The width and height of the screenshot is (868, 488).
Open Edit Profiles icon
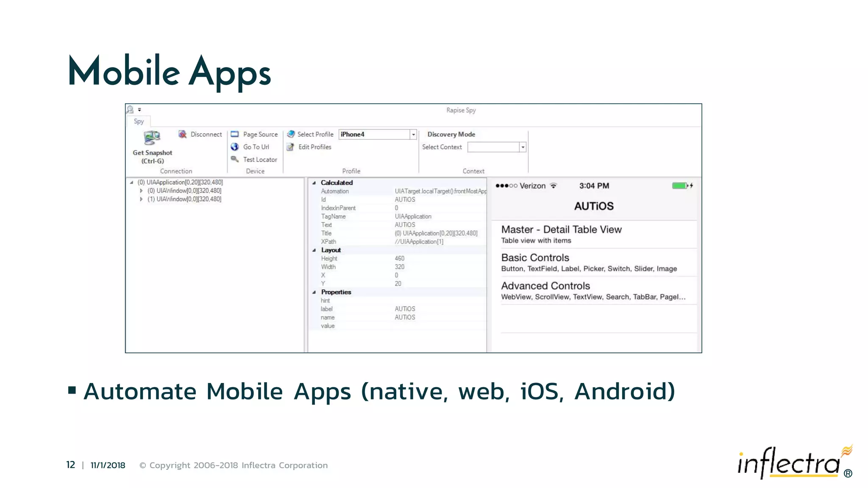pyautogui.click(x=291, y=147)
